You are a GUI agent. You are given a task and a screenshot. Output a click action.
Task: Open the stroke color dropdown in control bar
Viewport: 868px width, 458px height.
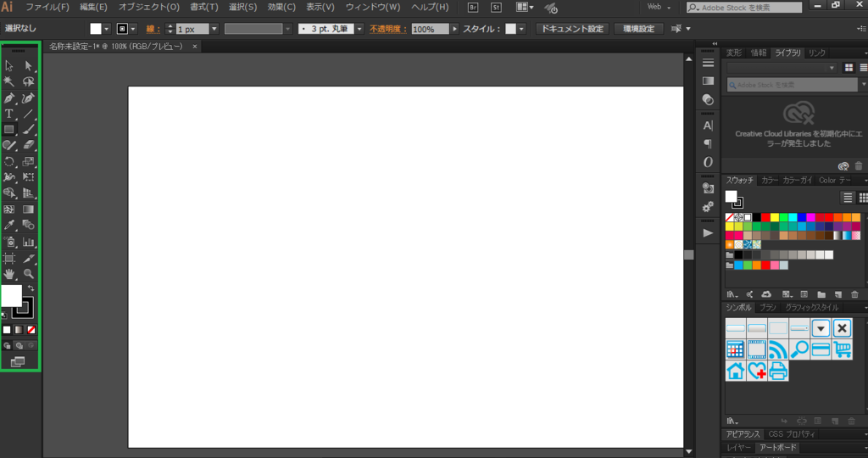coord(133,29)
